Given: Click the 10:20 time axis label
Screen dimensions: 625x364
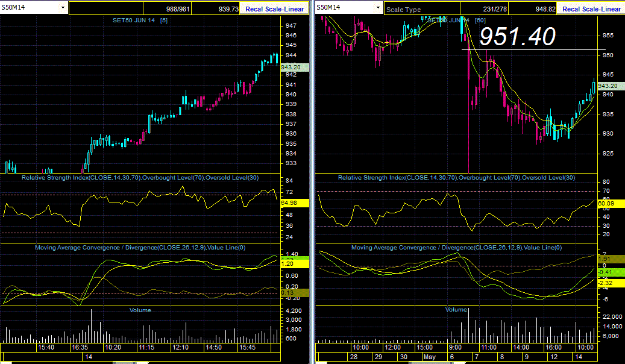Looking at the screenshot, I should (x=113, y=347).
